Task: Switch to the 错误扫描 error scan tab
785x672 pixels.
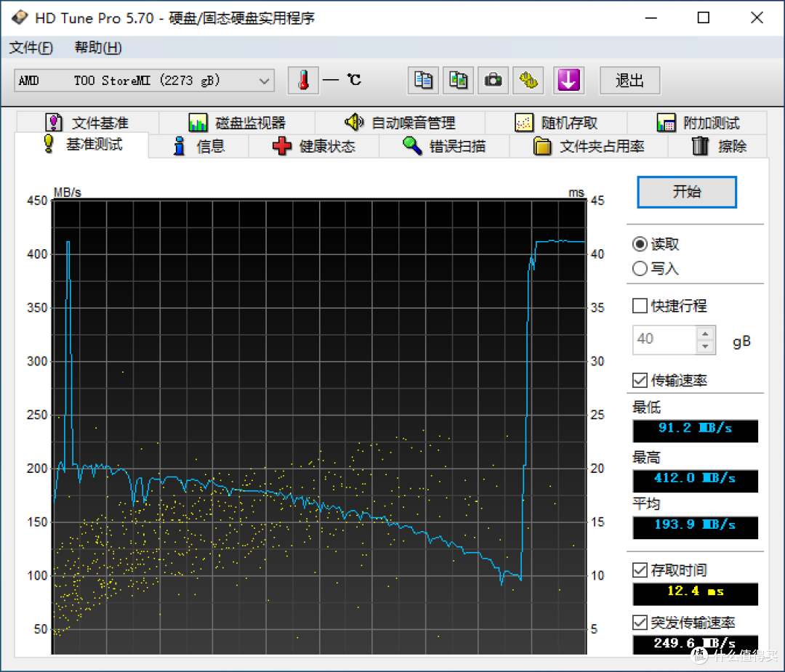Action: pos(444,146)
